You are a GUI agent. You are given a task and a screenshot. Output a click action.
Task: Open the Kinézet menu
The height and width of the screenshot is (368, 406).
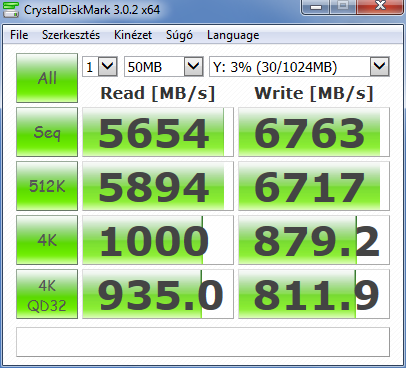click(133, 35)
